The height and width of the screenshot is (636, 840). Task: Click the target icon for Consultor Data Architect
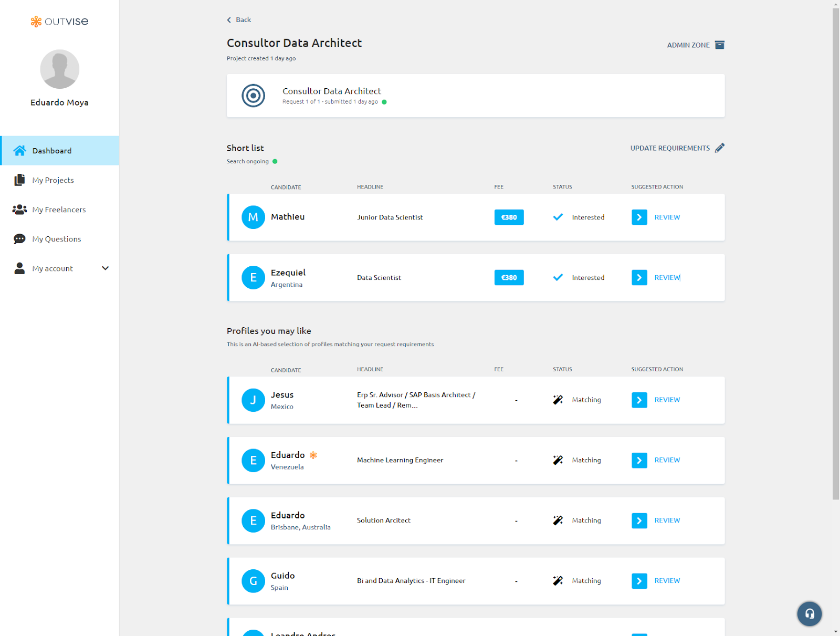point(253,96)
